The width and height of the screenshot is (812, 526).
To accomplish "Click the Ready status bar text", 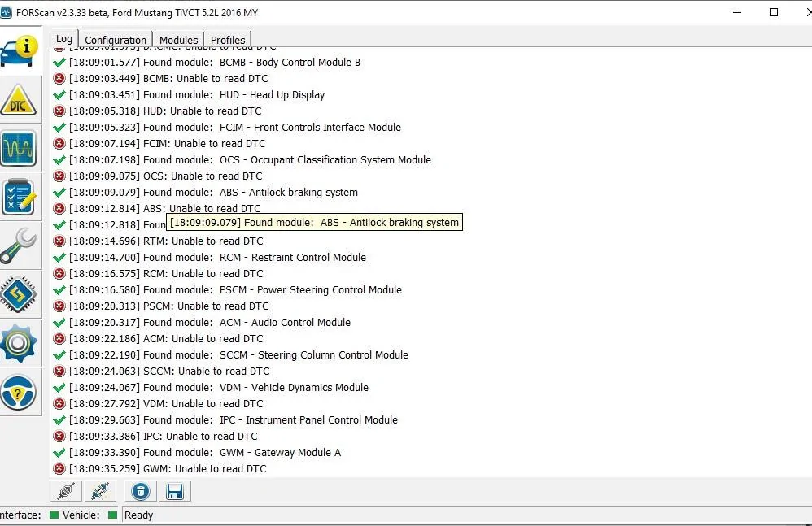I will (139, 515).
